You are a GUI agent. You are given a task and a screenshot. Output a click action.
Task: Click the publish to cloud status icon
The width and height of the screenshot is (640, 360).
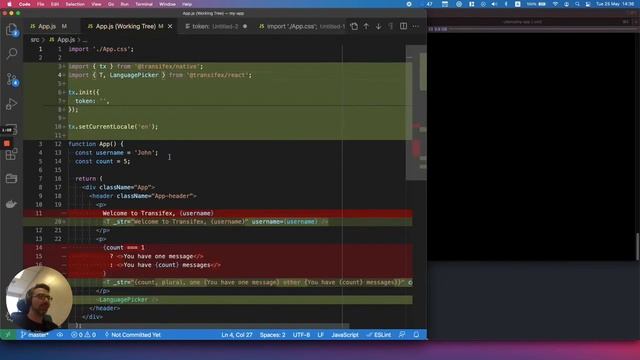60,335
